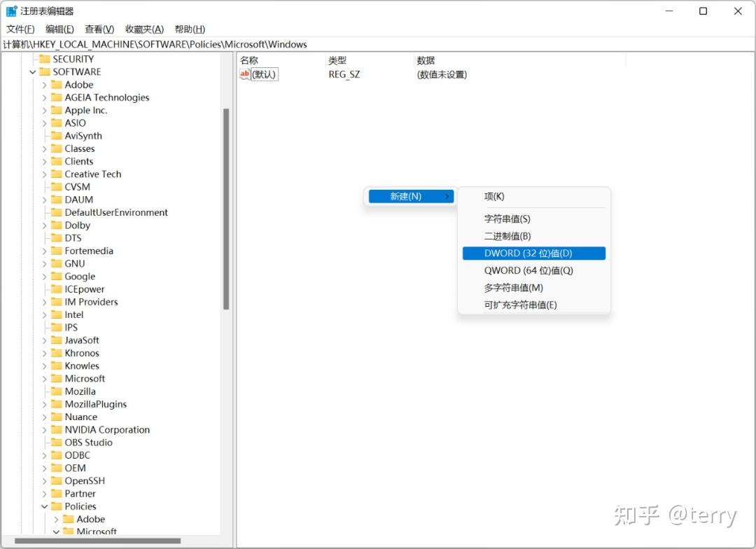Click the NVIDIA Corporation folder icon
Viewport: 756px width, 549px height.
(x=57, y=429)
